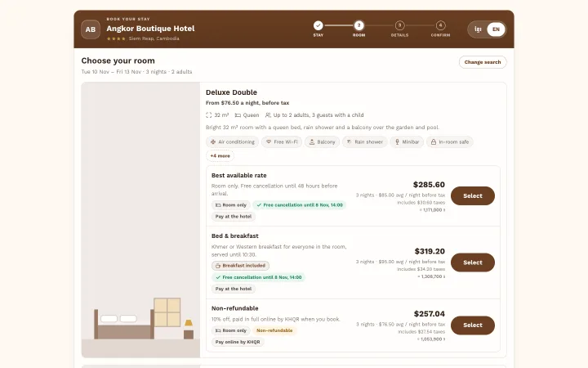Image resolution: width=588 pixels, height=368 pixels.
Task: Click Room only tag under Best available rate
Action: click(231, 205)
